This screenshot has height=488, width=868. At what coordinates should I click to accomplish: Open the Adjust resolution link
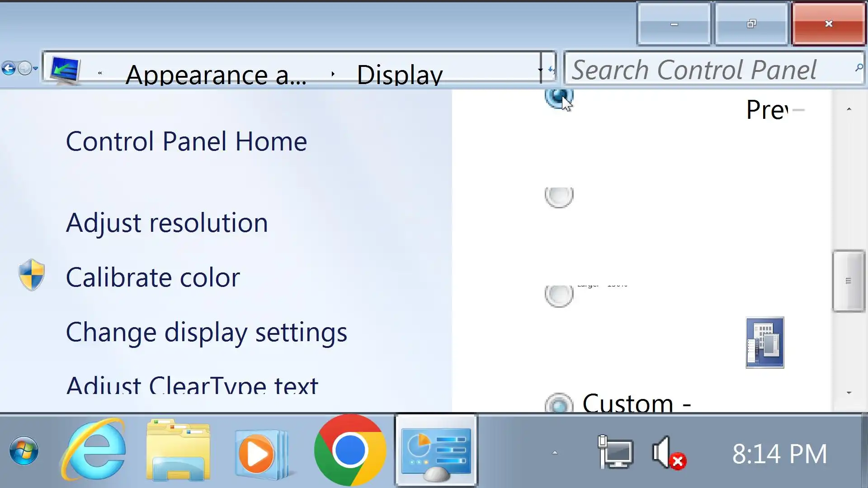click(167, 223)
